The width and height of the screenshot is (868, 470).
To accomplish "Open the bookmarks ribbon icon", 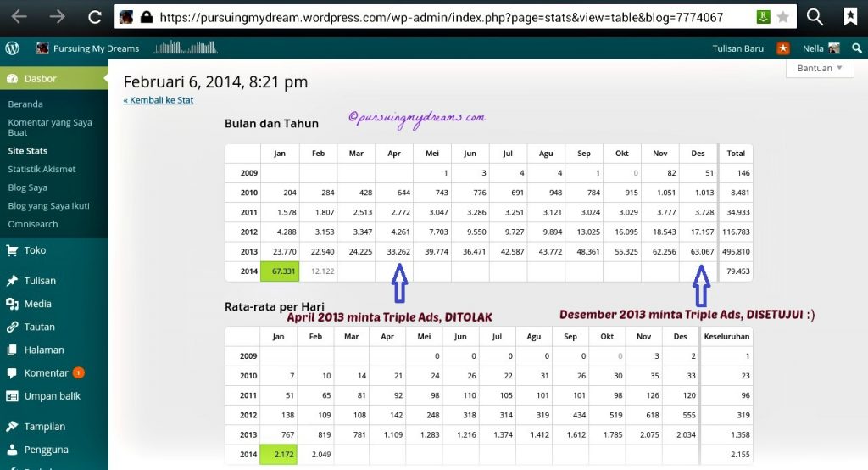I will coord(850,17).
